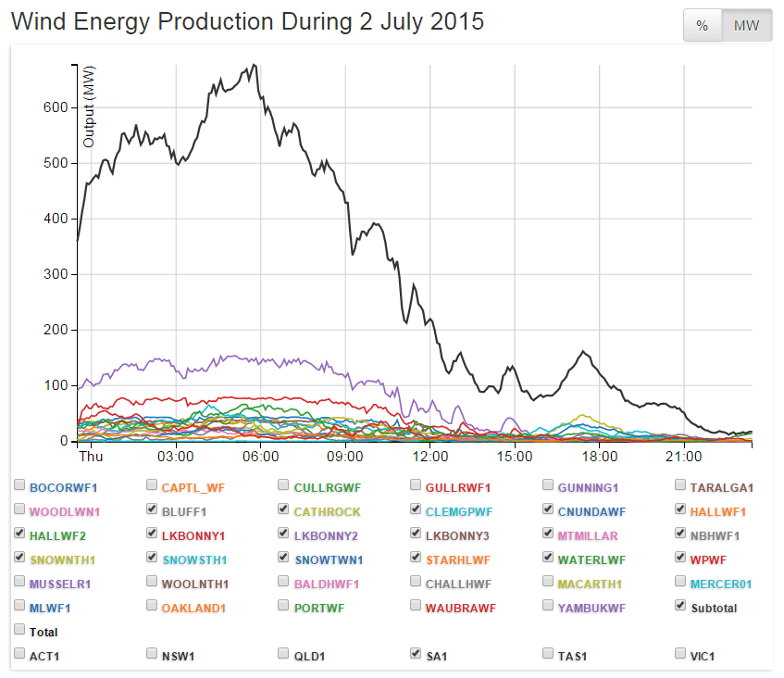Select the MW units button
The height and width of the screenshot is (678, 784).
pyautogui.click(x=746, y=26)
